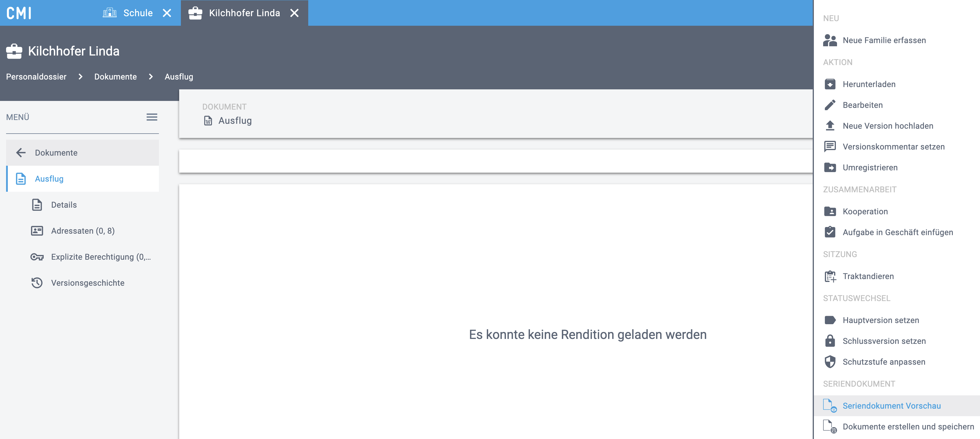Click Dokumente breadcrumb link

click(115, 77)
